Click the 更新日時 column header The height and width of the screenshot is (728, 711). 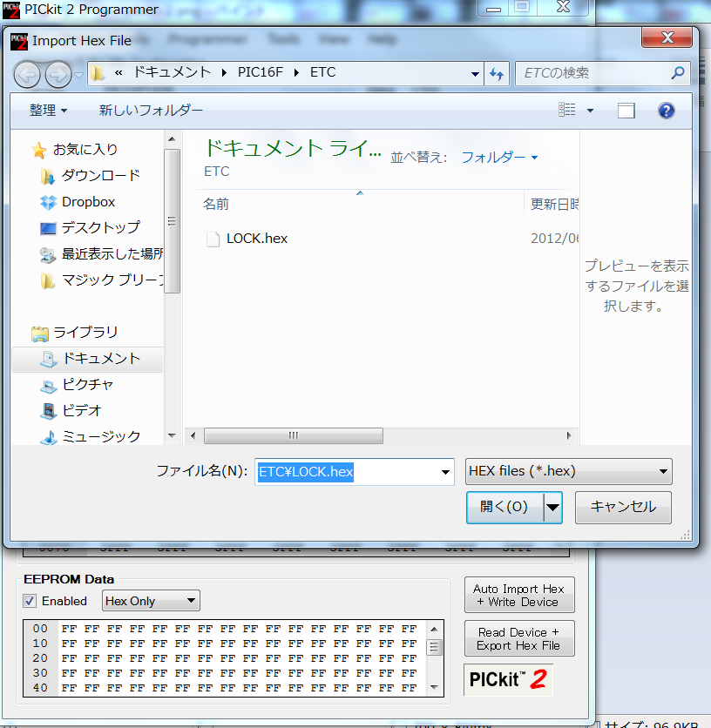[554, 205]
